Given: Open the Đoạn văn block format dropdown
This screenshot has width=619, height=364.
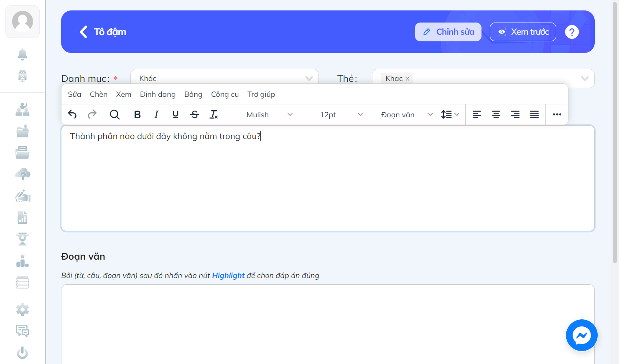Looking at the screenshot, I should point(407,114).
